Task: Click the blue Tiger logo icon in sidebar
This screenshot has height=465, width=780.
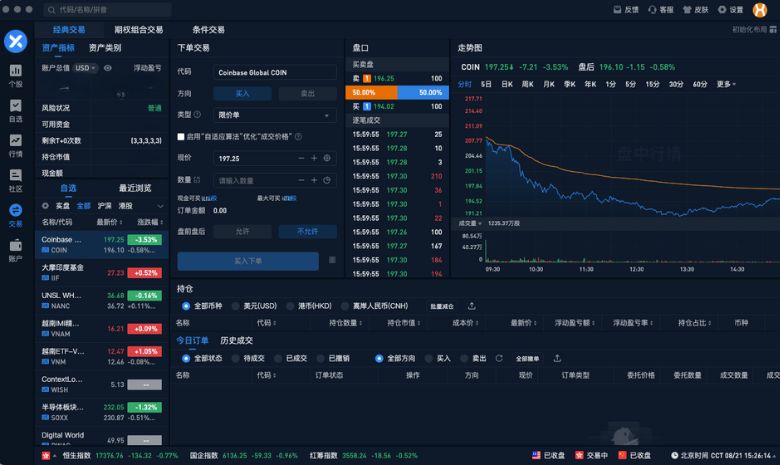Action: [x=15, y=41]
